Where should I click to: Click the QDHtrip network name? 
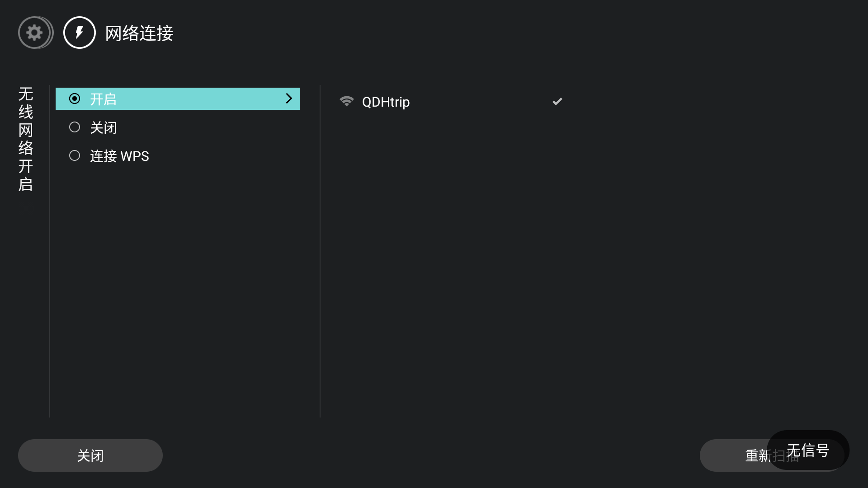(x=386, y=102)
